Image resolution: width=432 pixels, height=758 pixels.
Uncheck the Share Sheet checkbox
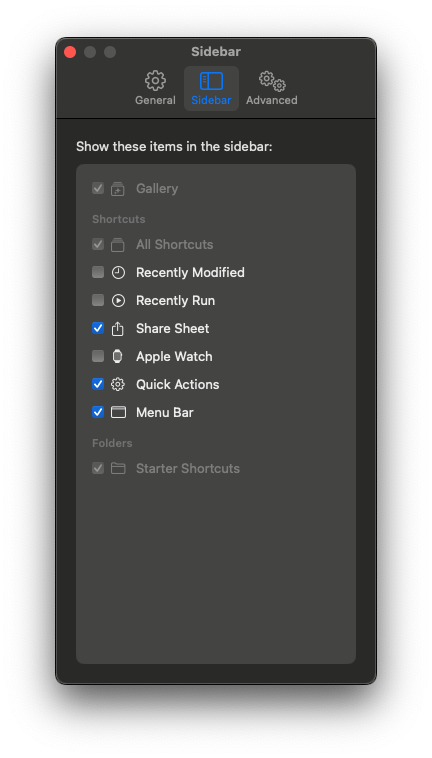98,328
